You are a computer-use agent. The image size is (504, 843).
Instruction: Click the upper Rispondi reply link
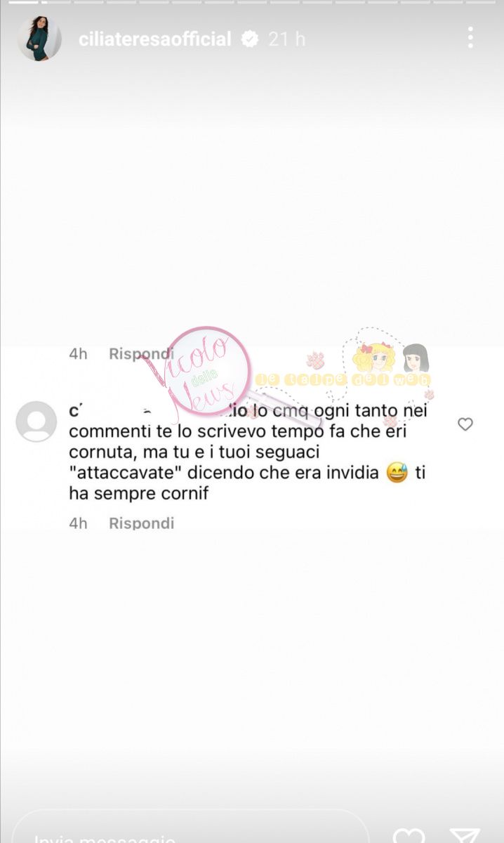pyautogui.click(x=141, y=354)
